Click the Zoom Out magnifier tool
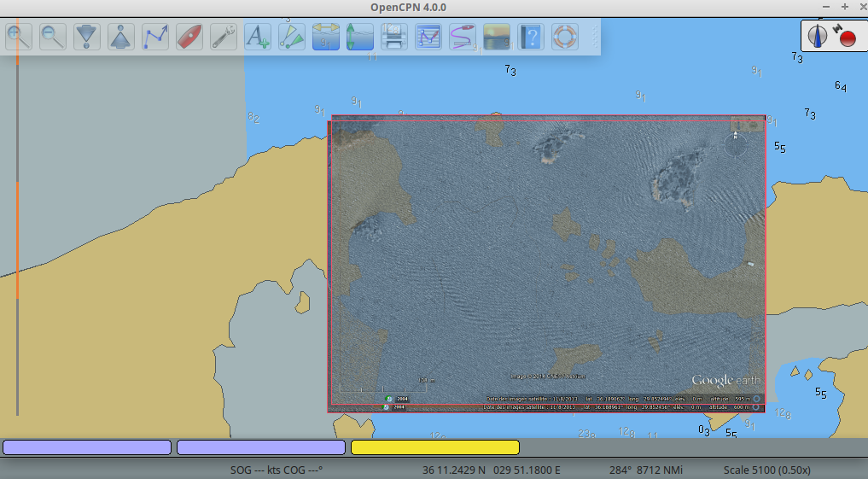 [53, 37]
